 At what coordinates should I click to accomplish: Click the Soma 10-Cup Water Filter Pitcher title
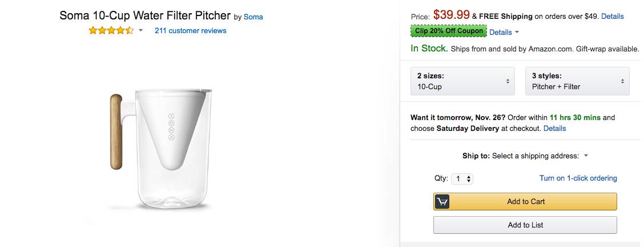(x=145, y=16)
